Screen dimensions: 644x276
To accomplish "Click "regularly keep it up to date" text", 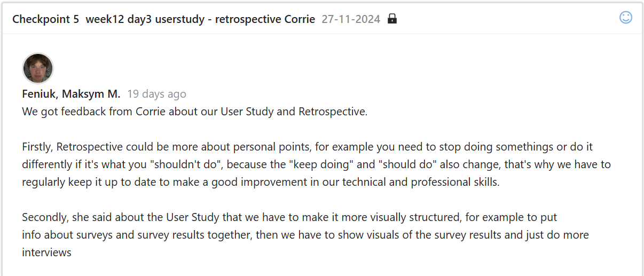I will point(87,182).
